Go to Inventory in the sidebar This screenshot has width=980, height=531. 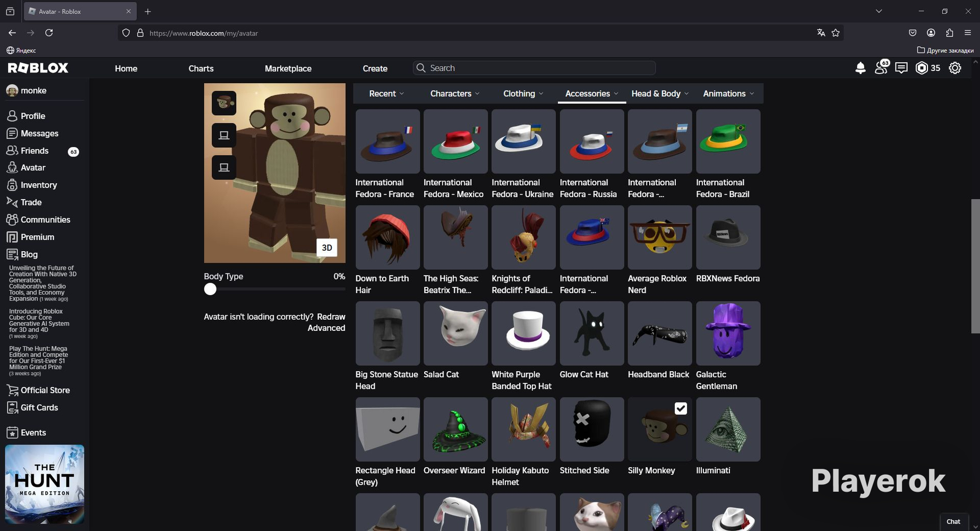tap(31, 185)
